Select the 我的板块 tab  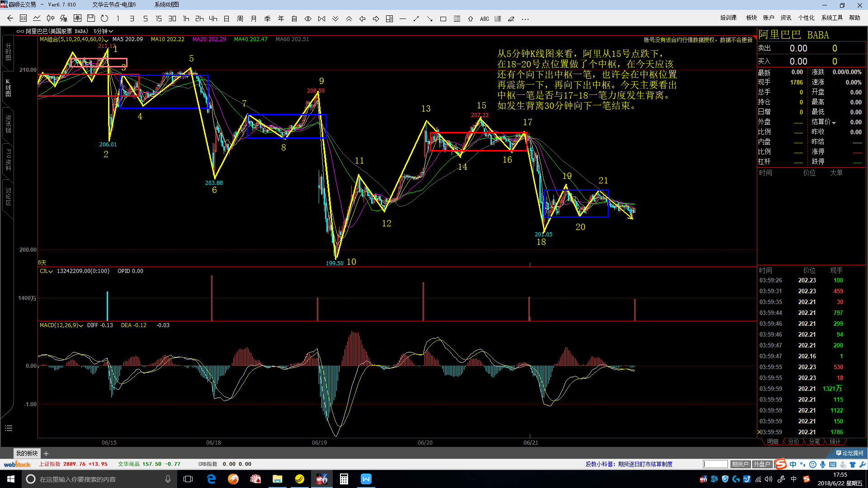pos(27,453)
